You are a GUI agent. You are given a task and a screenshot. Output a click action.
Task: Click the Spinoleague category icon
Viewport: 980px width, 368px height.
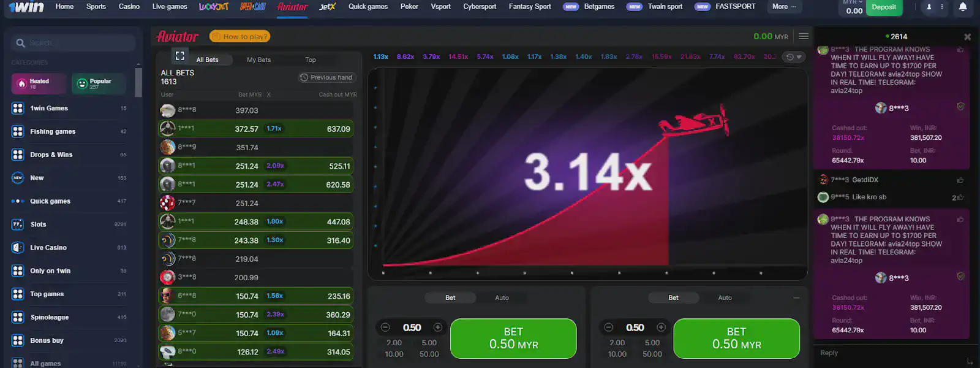[x=18, y=317]
